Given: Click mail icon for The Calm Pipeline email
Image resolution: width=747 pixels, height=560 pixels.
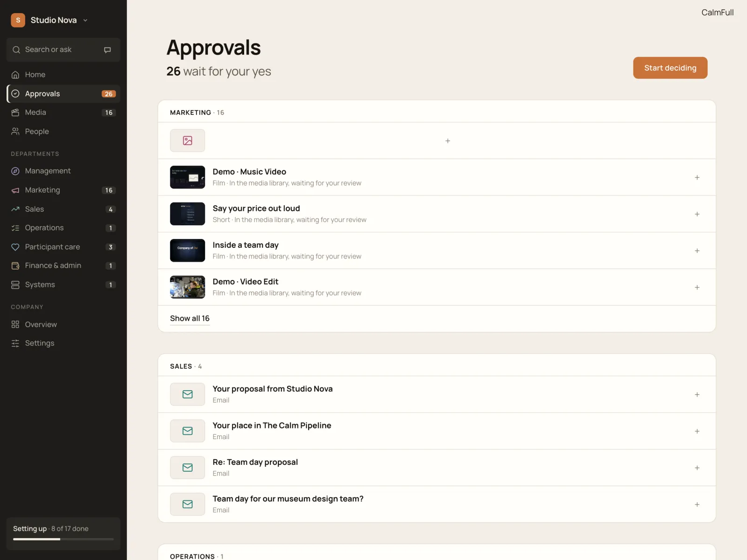Looking at the screenshot, I should 187,431.
